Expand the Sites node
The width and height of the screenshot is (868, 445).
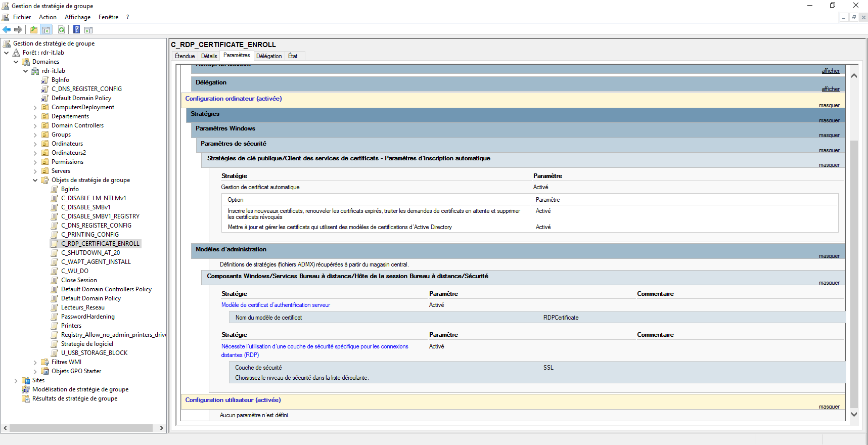pos(16,380)
